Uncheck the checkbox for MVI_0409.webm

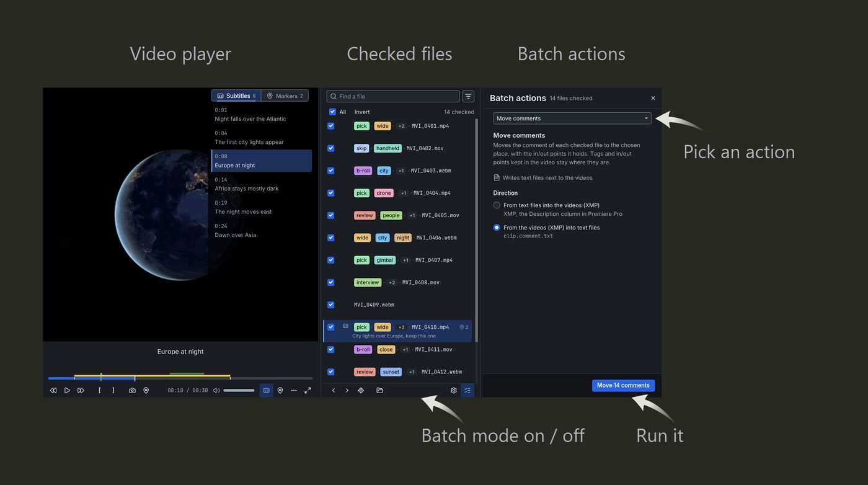(331, 305)
